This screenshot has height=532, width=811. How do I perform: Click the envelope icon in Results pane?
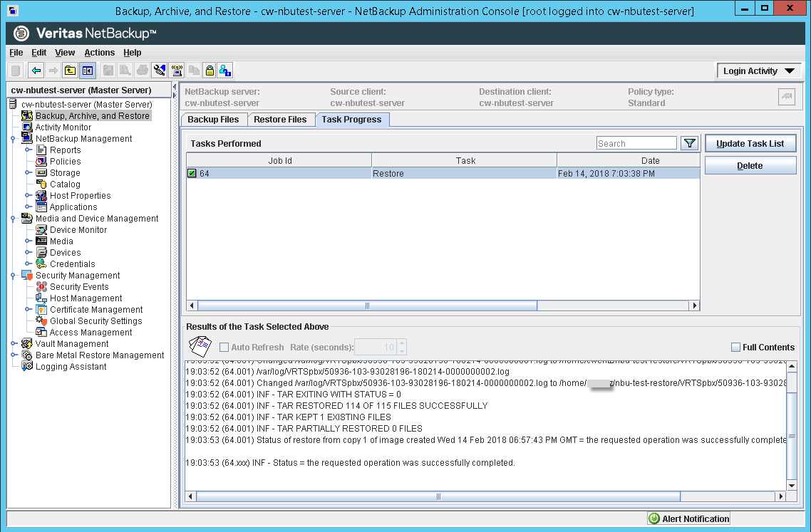click(x=200, y=347)
